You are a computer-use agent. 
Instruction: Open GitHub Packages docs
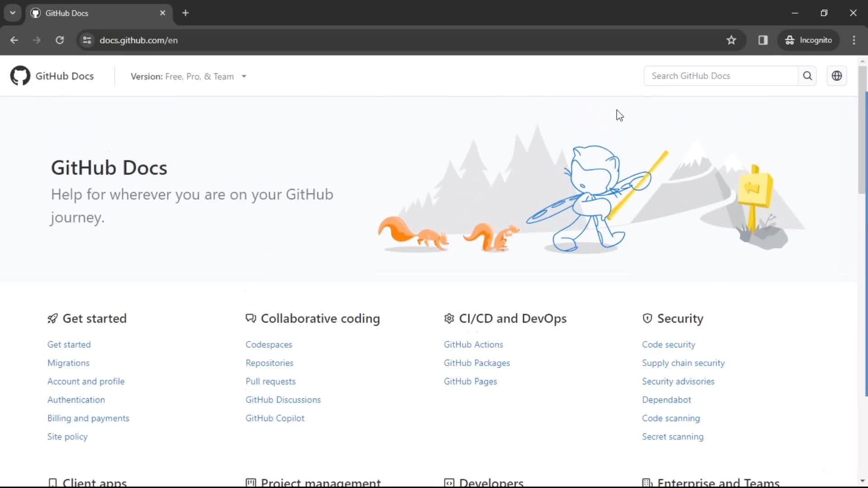(x=476, y=363)
